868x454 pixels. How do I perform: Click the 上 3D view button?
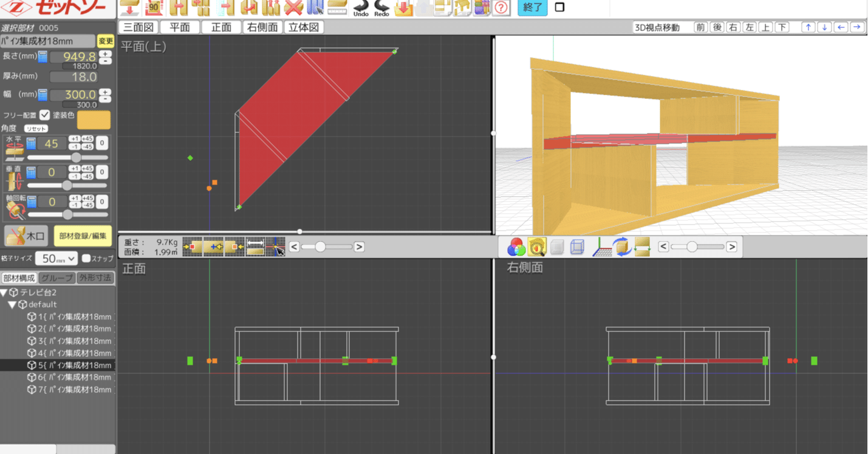766,27
